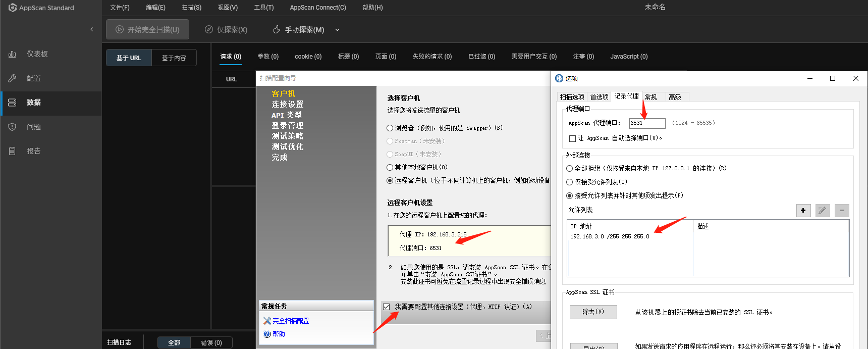Click the 手动探索 manual explore button

click(298, 30)
